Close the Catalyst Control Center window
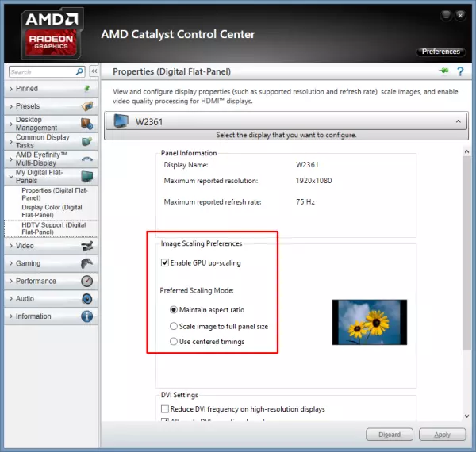Viewport: 476px width, 452px height. point(460,15)
